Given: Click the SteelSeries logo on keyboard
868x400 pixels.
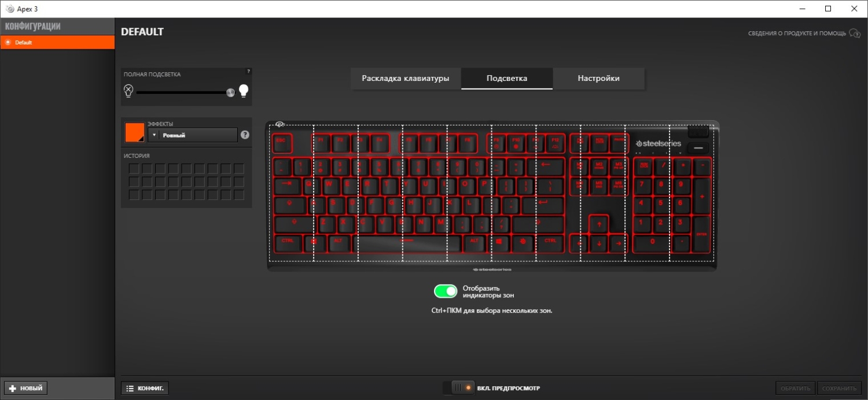Looking at the screenshot, I should click(659, 143).
